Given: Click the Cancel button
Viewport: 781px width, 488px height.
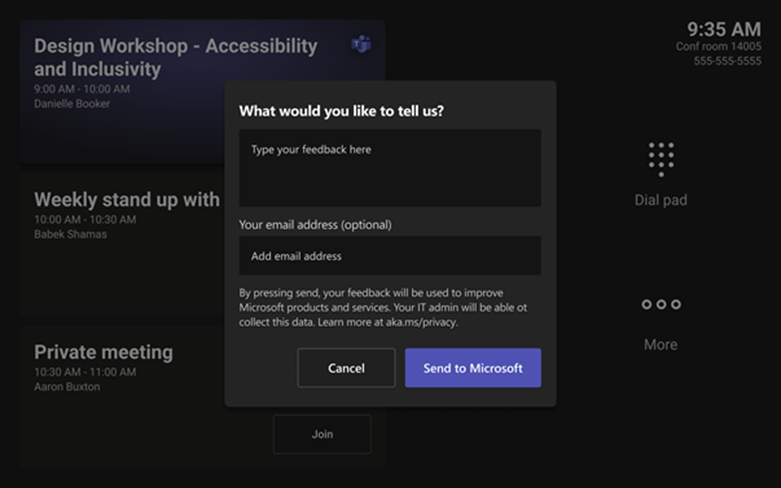Looking at the screenshot, I should coord(346,368).
